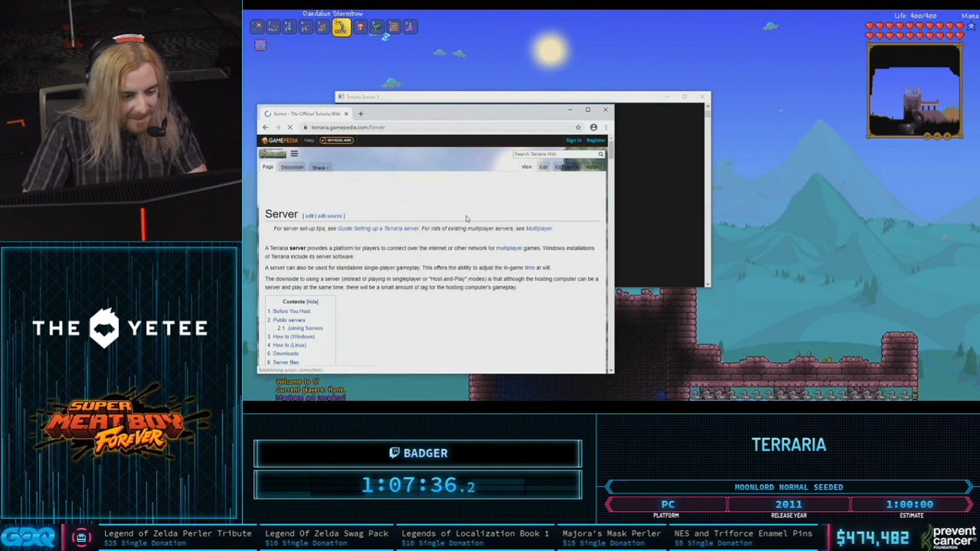Image resolution: width=980 pixels, height=551 pixels.
Task: Click the active buff icon below hotbar
Action: [x=260, y=45]
